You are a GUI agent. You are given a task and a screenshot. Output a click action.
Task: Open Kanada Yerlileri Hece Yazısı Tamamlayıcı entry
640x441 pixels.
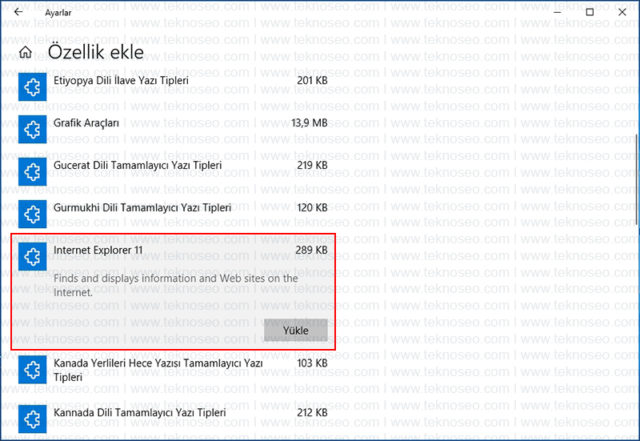(158, 370)
